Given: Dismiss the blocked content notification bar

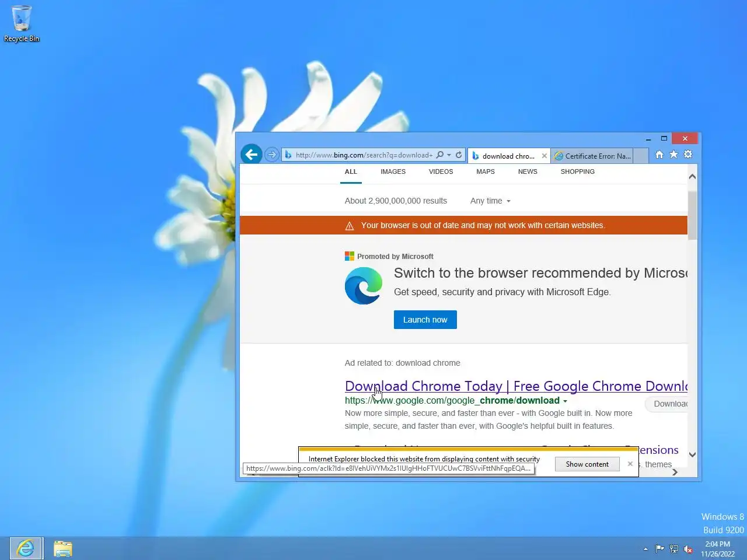Looking at the screenshot, I should pos(630,464).
